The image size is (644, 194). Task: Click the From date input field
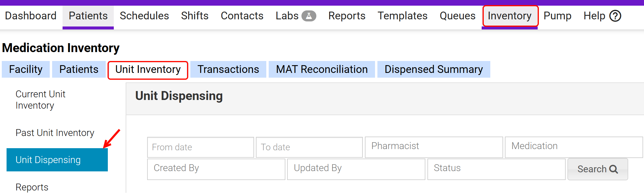pos(200,147)
